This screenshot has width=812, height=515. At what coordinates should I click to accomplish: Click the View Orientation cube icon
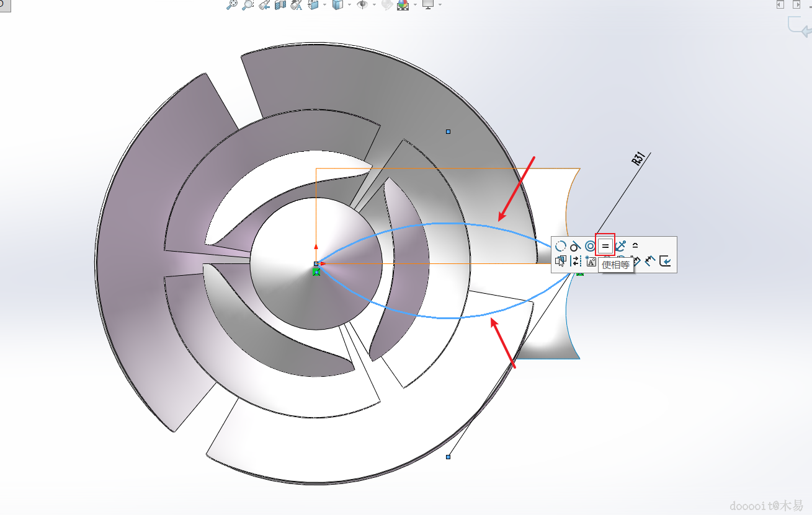click(x=313, y=5)
